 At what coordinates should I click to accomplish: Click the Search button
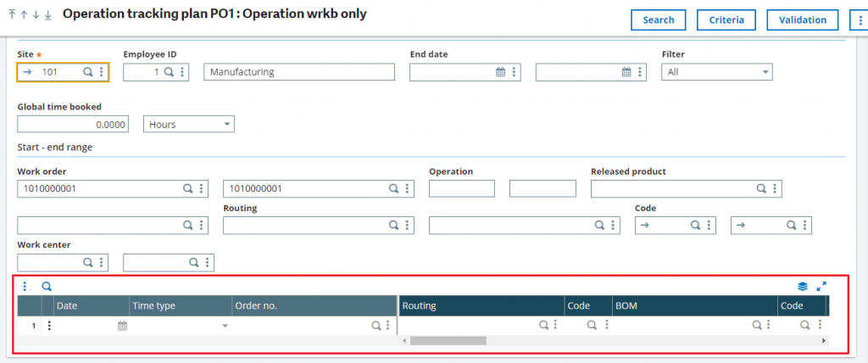point(658,20)
